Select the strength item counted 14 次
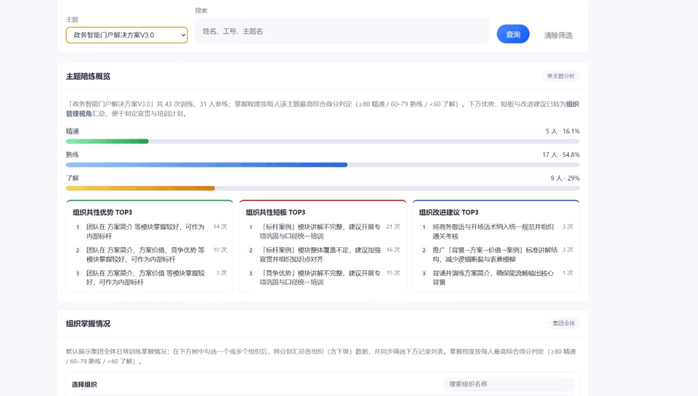Screen dimensions: 698x396 [x=150, y=231]
